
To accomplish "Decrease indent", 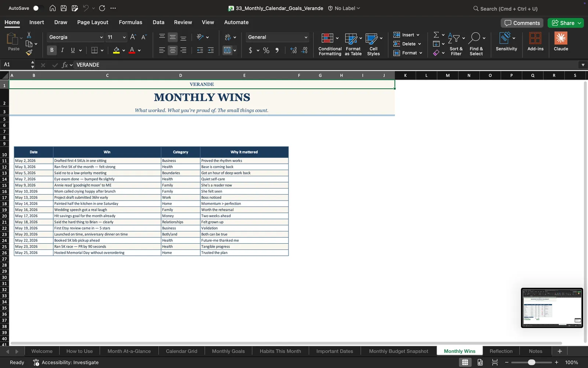I will click(200, 50).
